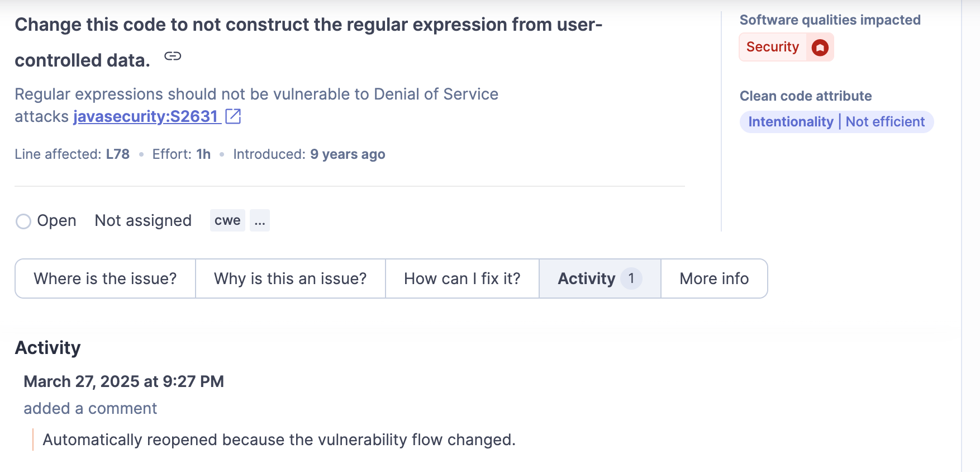Click the Open status circle icon
980x472 pixels.
(23, 221)
